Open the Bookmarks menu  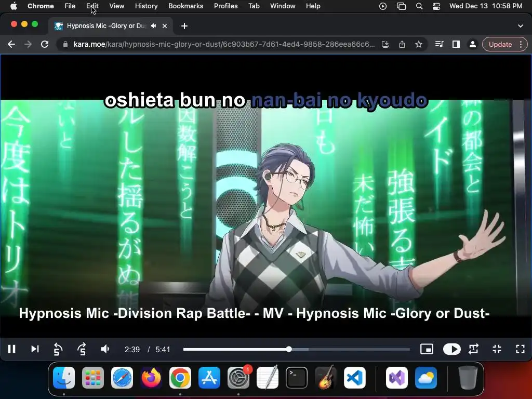(186, 6)
